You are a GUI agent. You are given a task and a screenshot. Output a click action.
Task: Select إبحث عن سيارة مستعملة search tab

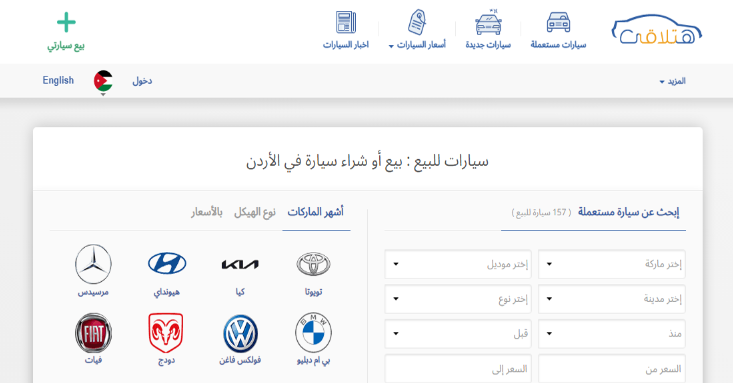[628, 212]
